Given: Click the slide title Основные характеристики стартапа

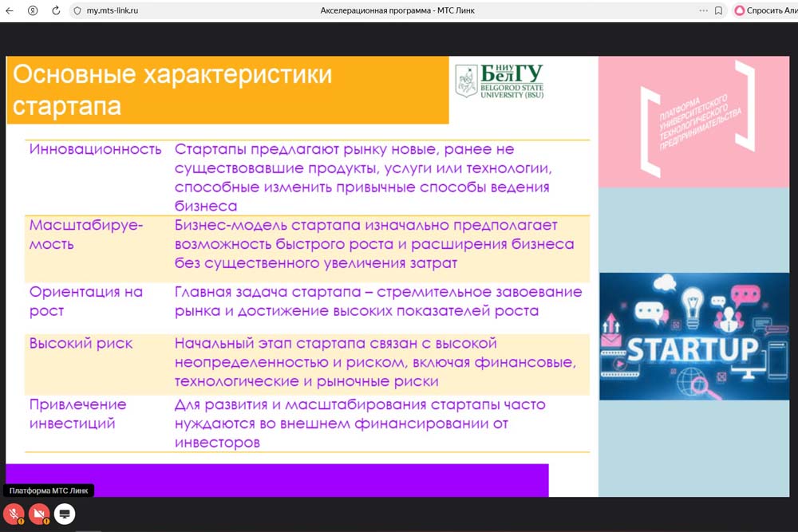Looking at the screenshot, I should point(172,90).
